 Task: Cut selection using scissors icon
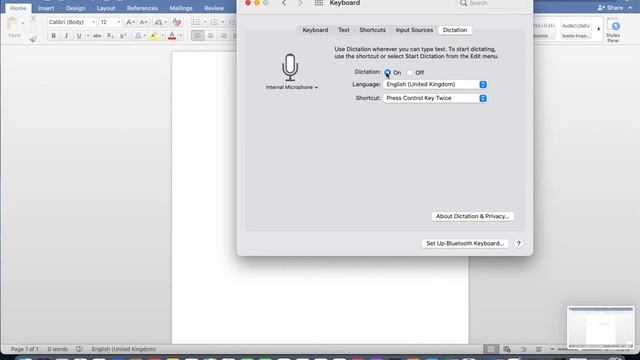click(33, 19)
